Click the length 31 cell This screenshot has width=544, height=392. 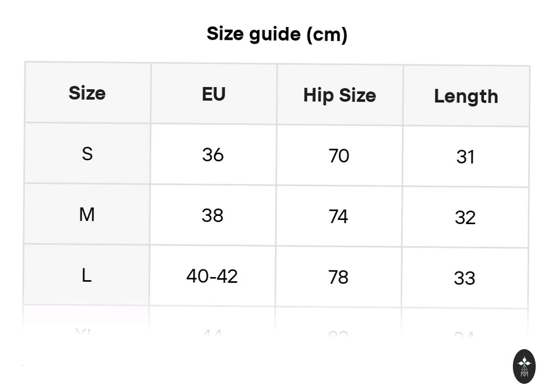click(465, 157)
